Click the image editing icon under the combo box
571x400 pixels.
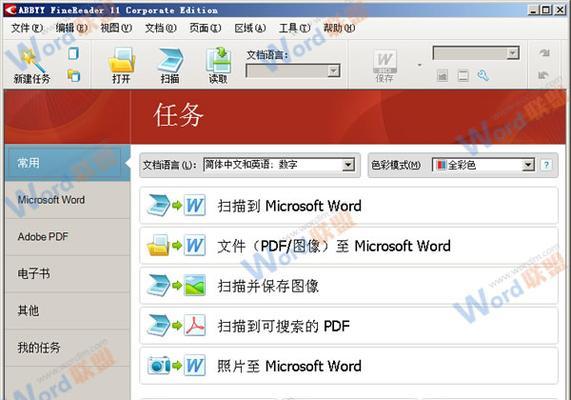pyautogui.click(x=442, y=76)
